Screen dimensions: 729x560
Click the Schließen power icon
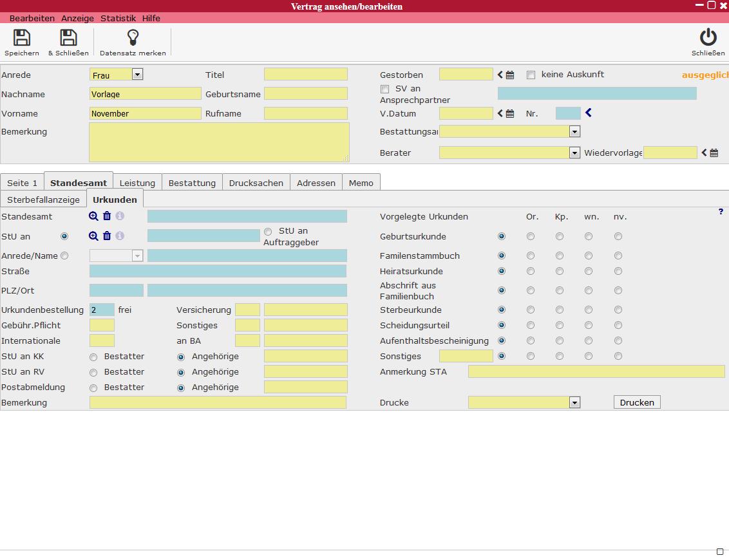click(x=708, y=38)
